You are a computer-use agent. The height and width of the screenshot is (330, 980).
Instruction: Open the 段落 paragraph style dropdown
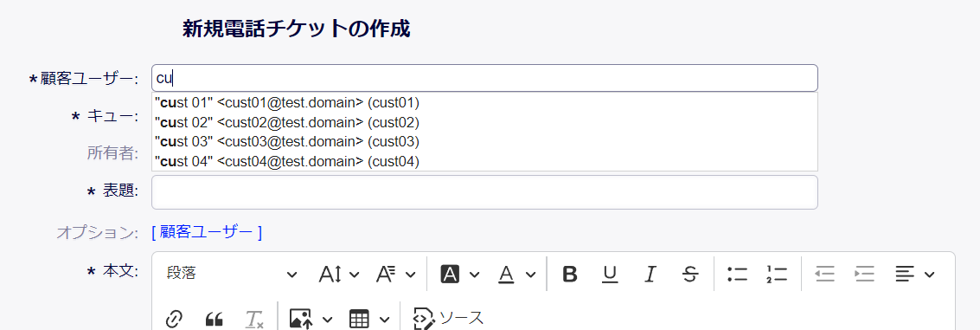point(231,274)
